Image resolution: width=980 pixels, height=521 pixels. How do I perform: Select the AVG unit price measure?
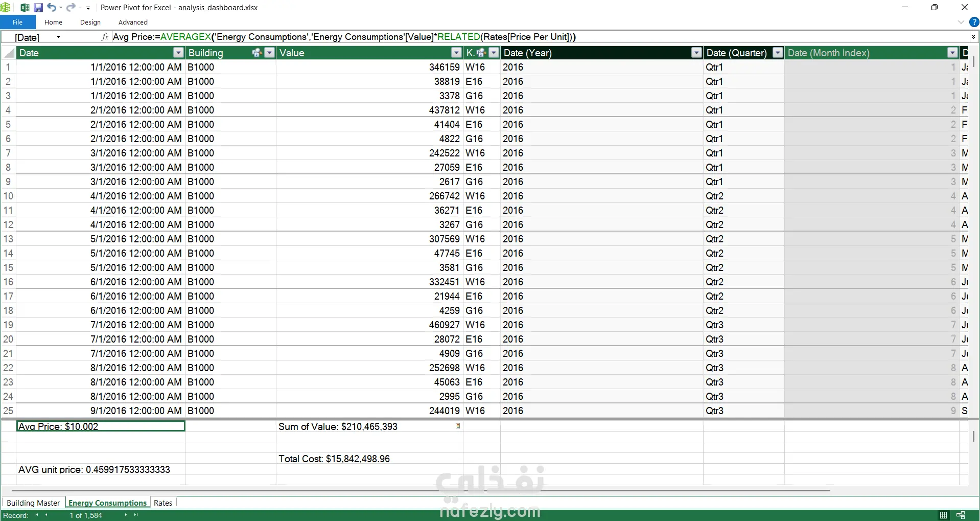tap(101, 469)
